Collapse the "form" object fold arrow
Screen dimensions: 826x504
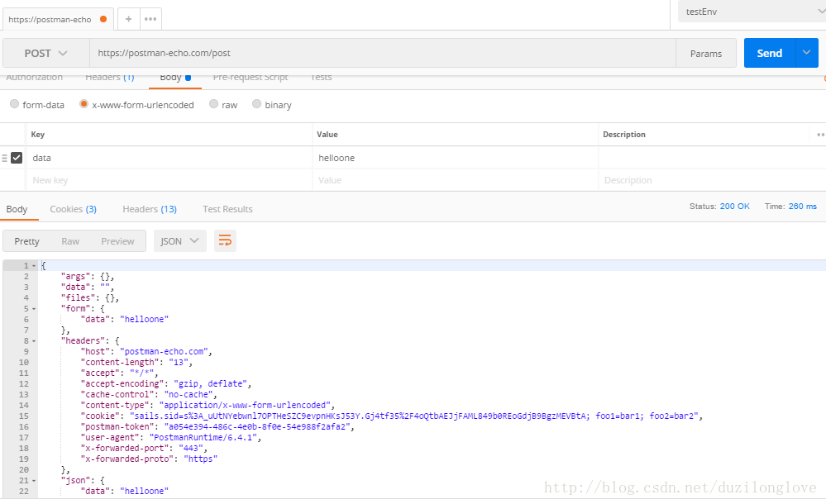(33, 308)
